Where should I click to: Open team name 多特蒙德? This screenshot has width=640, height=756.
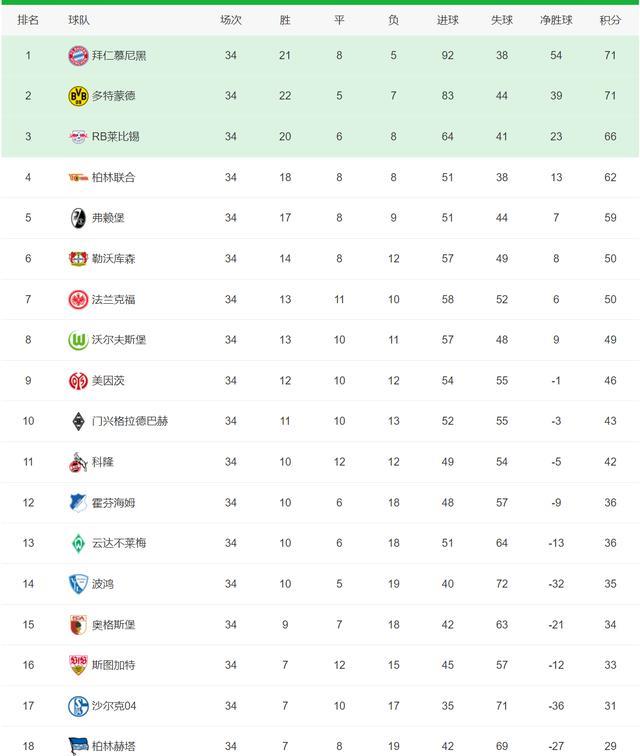tap(114, 96)
